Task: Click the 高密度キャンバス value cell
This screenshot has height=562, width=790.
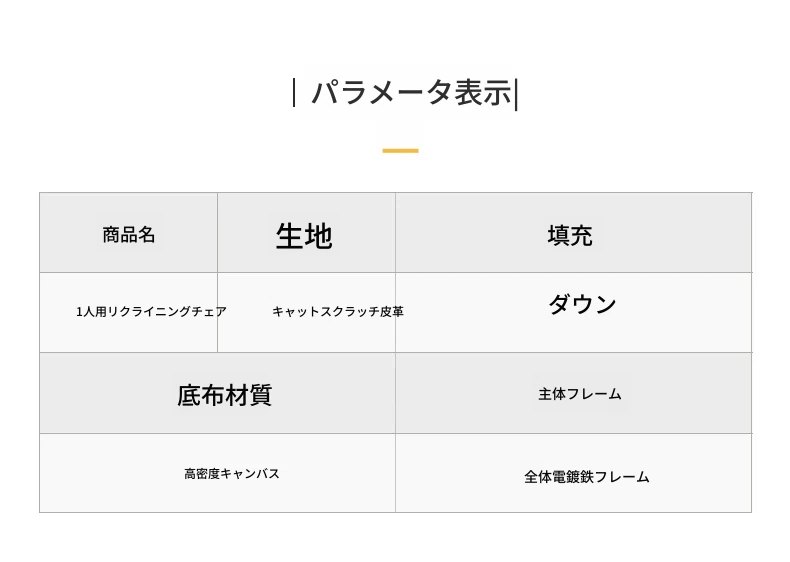Action: pyautogui.click(x=218, y=473)
